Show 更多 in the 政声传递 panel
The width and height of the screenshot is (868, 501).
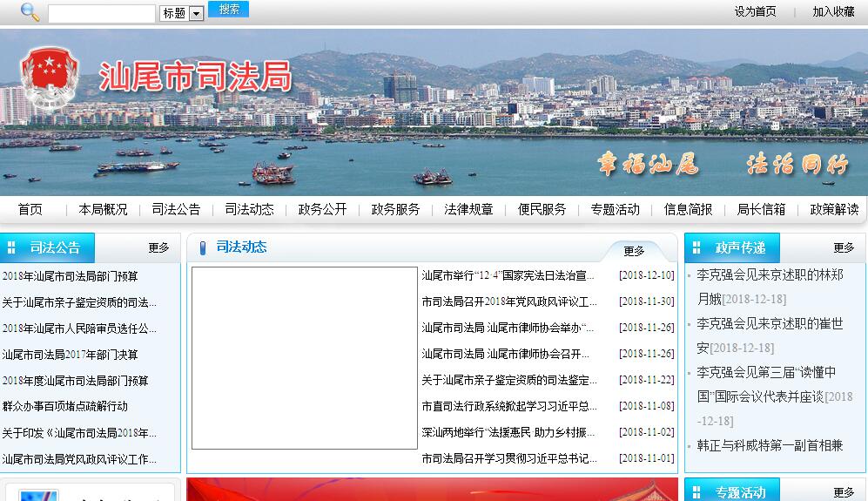click(x=844, y=247)
